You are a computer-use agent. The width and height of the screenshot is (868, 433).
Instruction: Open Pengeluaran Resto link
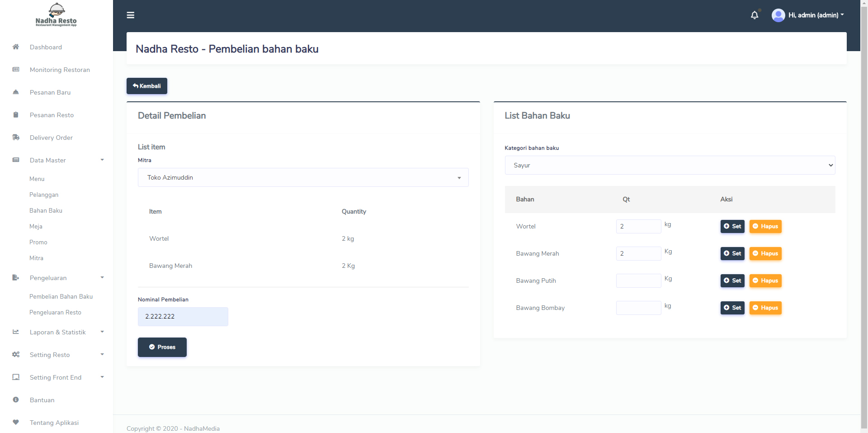(55, 313)
